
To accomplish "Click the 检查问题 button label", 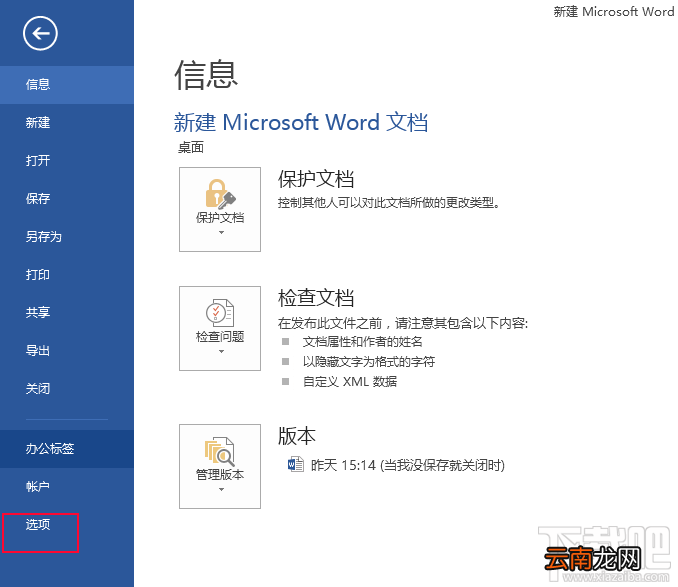I will 220,337.
